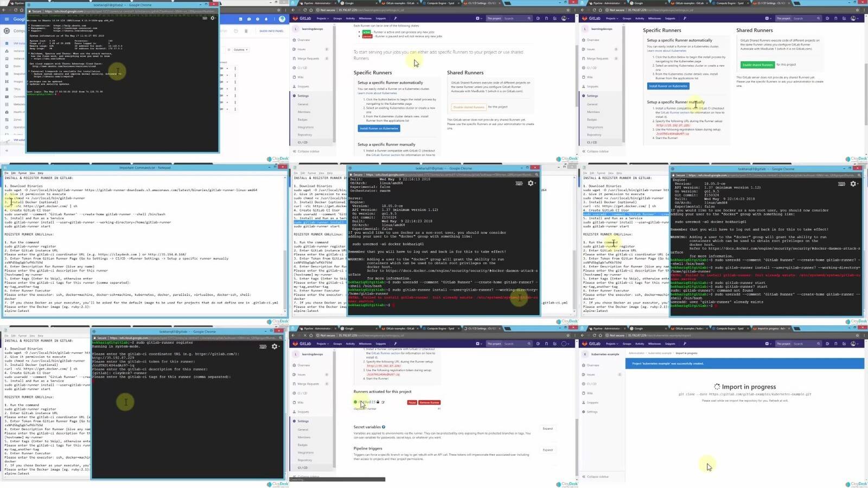Open Activity in navbar on Disable shared Runners page

tap(350, 18)
